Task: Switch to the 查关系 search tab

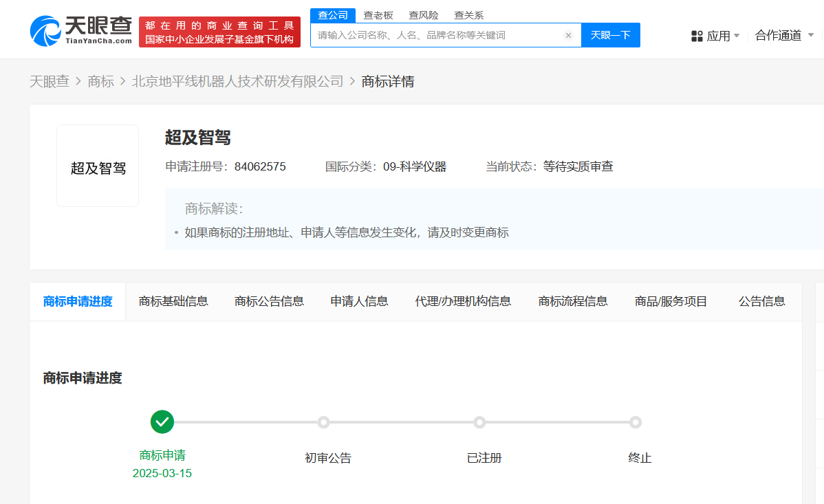Action: (x=468, y=15)
